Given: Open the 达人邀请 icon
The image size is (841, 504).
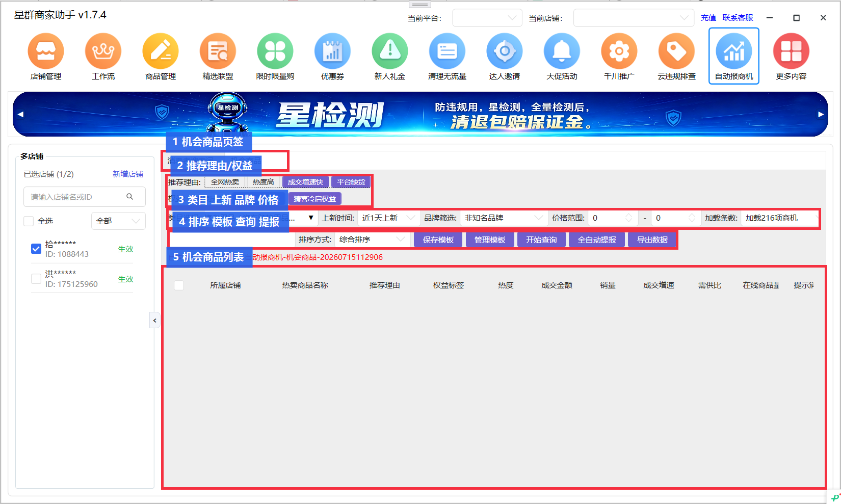Looking at the screenshot, I should pos(505,51).
